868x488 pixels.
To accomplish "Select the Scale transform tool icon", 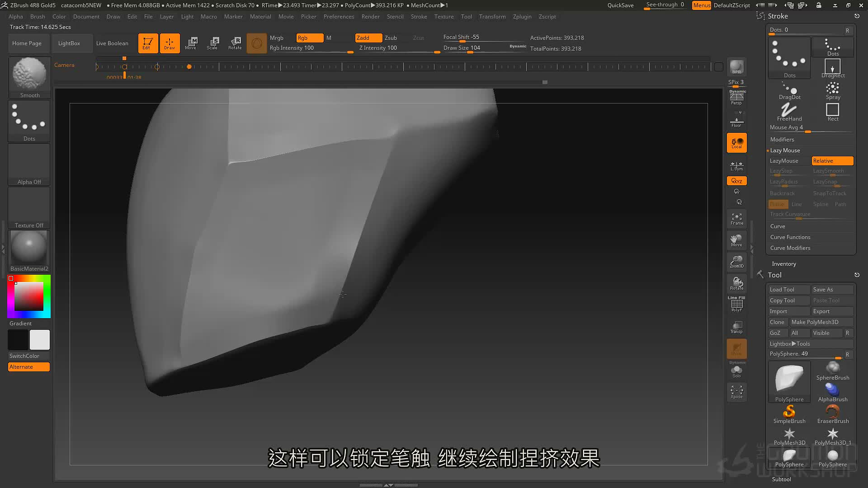I will [212, 43].
